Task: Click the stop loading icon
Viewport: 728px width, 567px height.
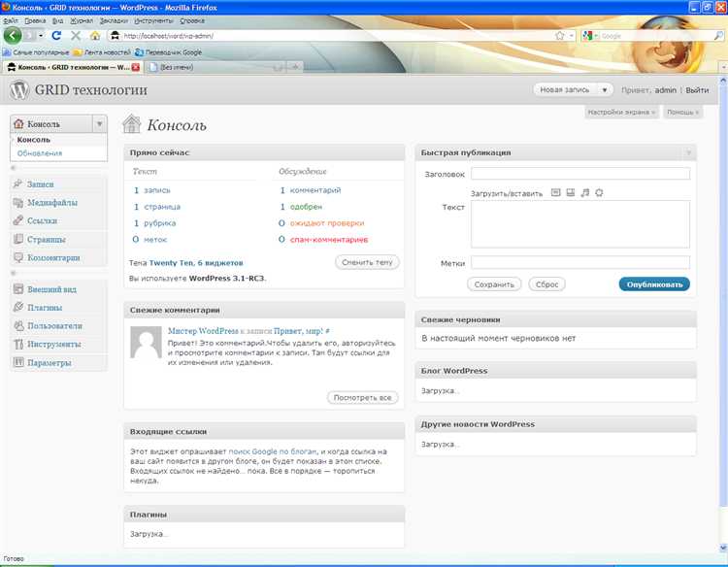Action: (76, 35)
